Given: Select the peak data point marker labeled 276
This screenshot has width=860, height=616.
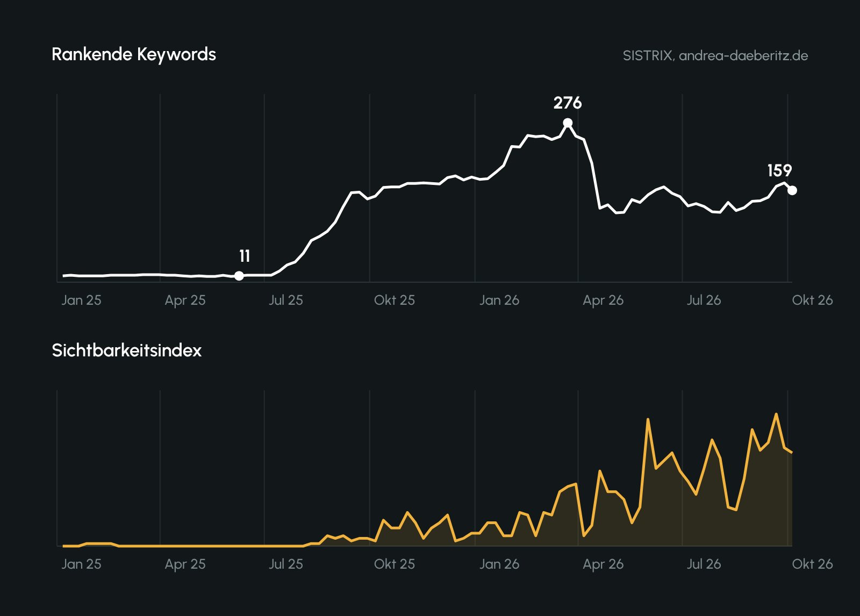Looking at the screenshot, I should pos(568,123).
